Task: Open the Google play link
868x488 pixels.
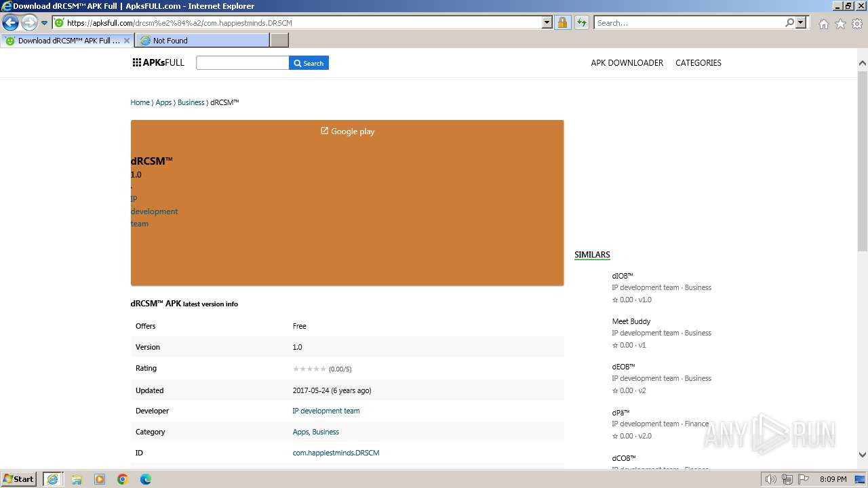Action: click(x=347, y=131)
